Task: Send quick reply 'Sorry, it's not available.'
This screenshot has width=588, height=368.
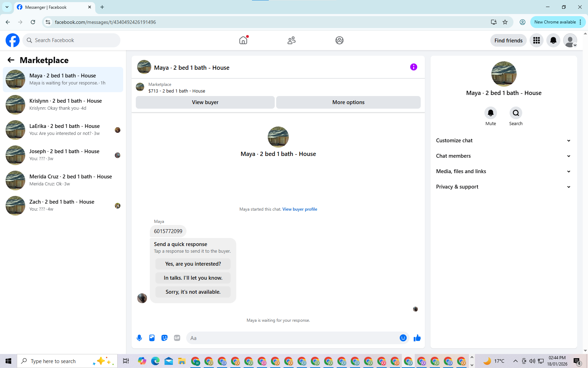Action: click(x=193, y=292)
